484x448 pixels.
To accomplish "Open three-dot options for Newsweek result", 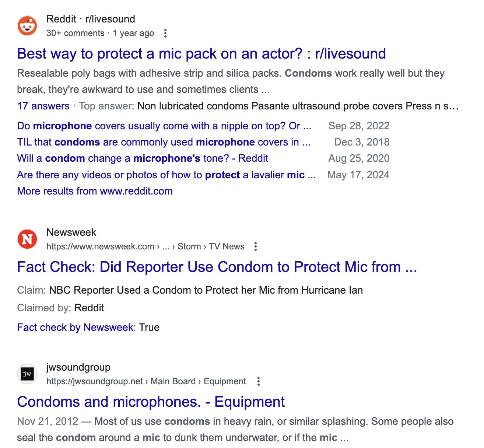I will click(256, 246).
